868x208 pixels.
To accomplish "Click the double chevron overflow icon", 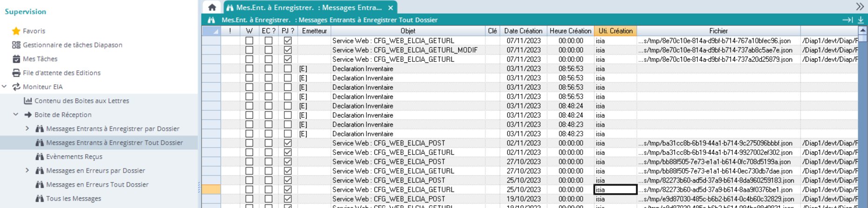I will point(860,7).
